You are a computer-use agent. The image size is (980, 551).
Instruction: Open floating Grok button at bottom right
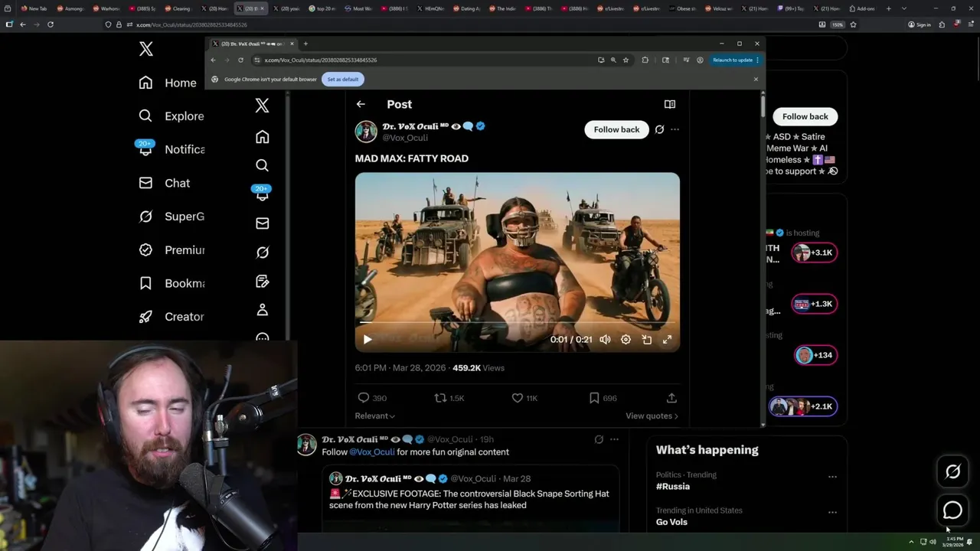[952, 472]
